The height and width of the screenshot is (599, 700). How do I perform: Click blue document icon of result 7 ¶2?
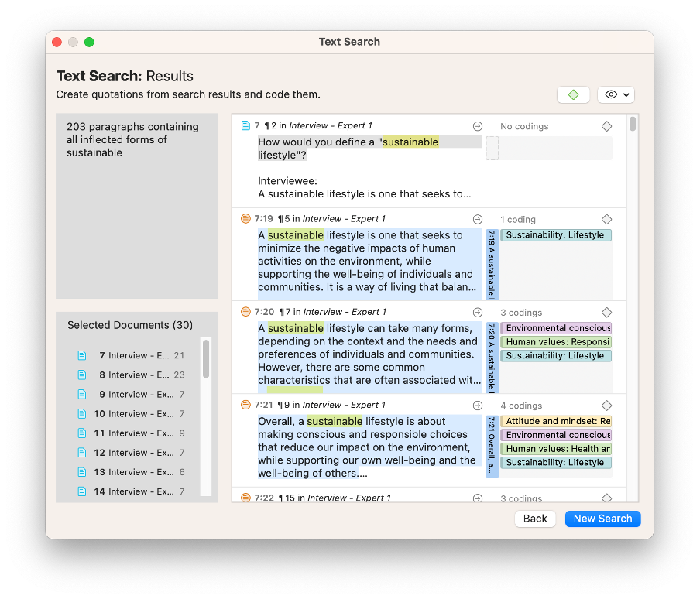pyautogui.click(x=245, y=125)
